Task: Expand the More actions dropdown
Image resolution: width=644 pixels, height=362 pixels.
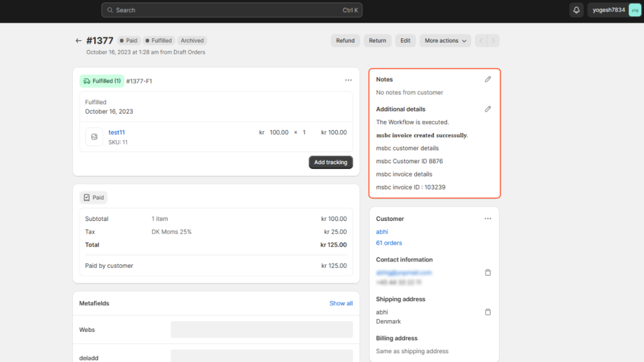Action: pyautogui.click(x=446, y=41)
